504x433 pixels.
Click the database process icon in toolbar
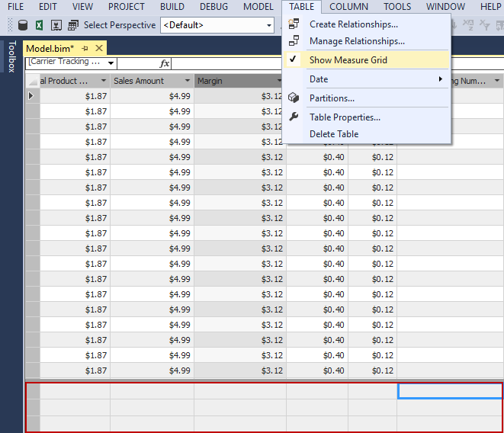(x=23, y=25)
